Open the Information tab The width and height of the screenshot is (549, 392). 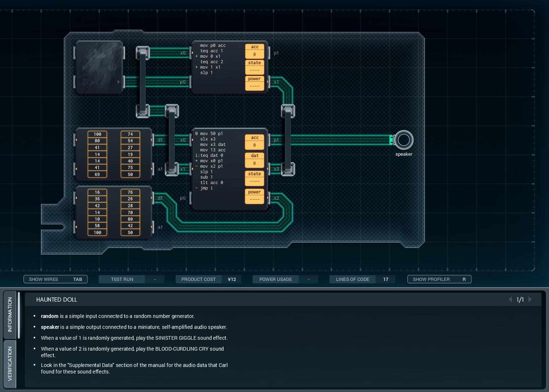coord(10,314)
